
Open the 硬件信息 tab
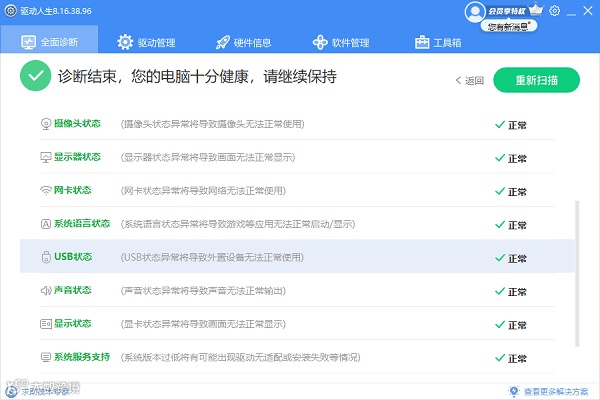[243, 42]
